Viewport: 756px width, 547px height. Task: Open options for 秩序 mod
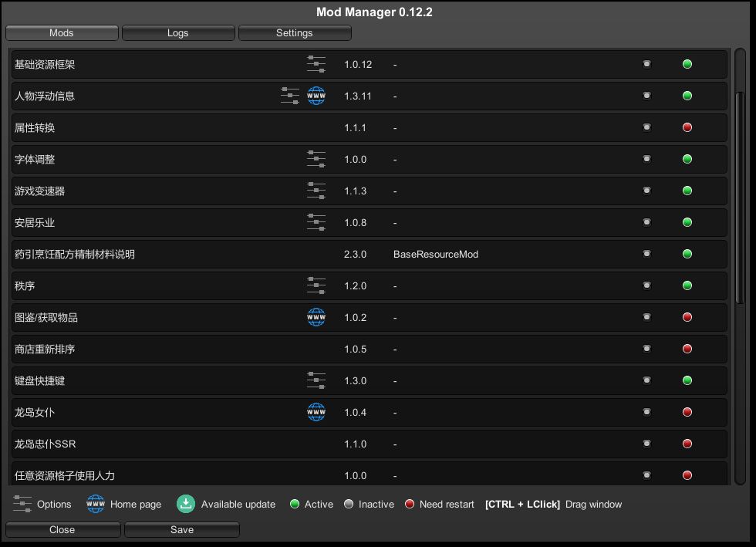tap(316, 285)
